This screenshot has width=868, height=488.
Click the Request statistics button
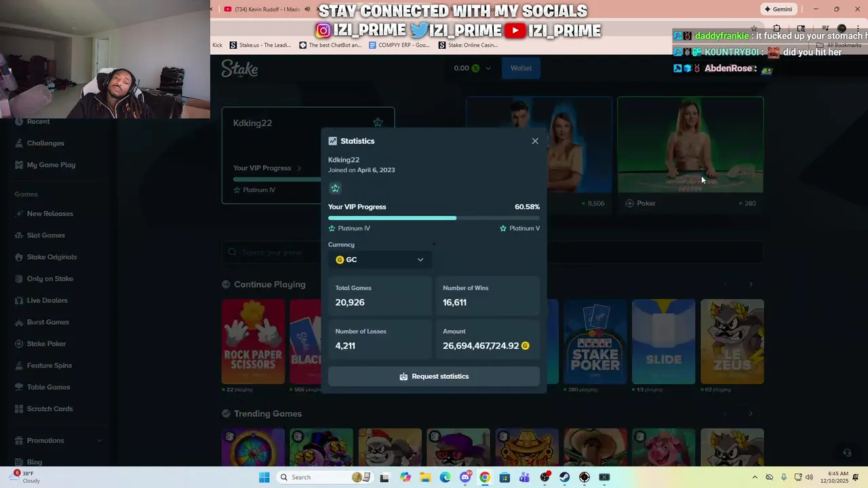[x=434, y=376]
